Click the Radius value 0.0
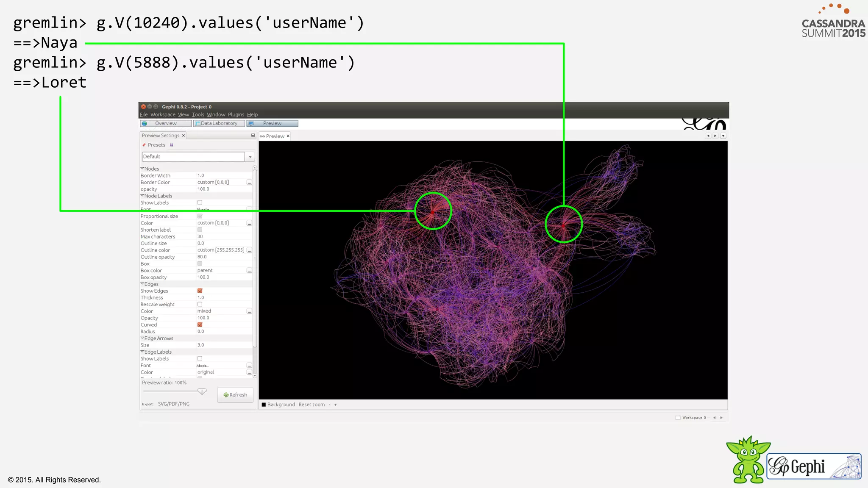This screenshot has height=488, width=868. pos(201,332)
